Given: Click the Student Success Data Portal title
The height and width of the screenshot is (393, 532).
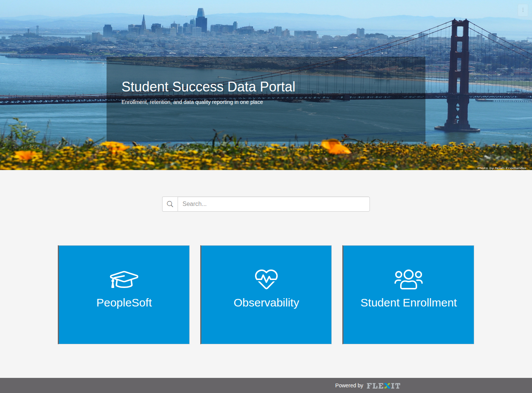Looking at the screenshot, I should pos(208,87).
